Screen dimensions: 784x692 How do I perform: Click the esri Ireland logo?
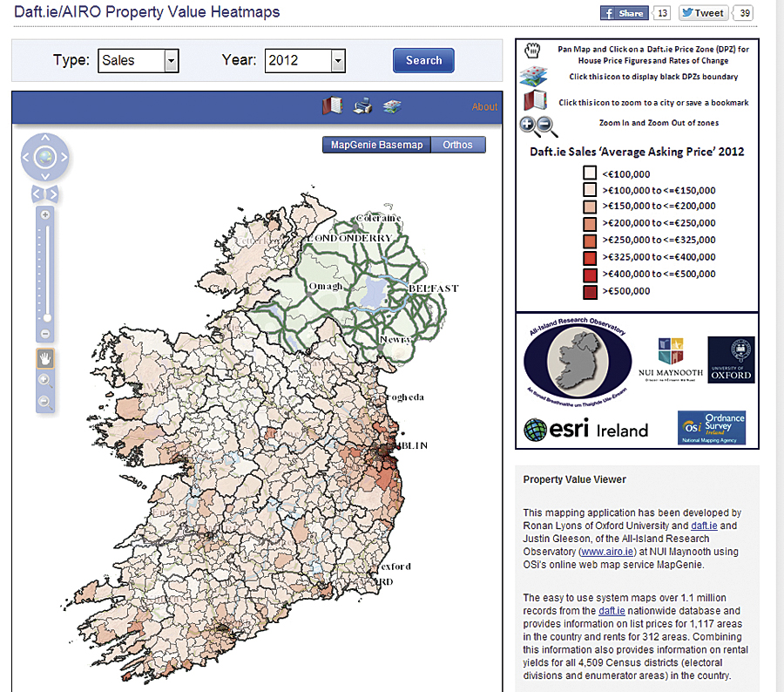586,430
